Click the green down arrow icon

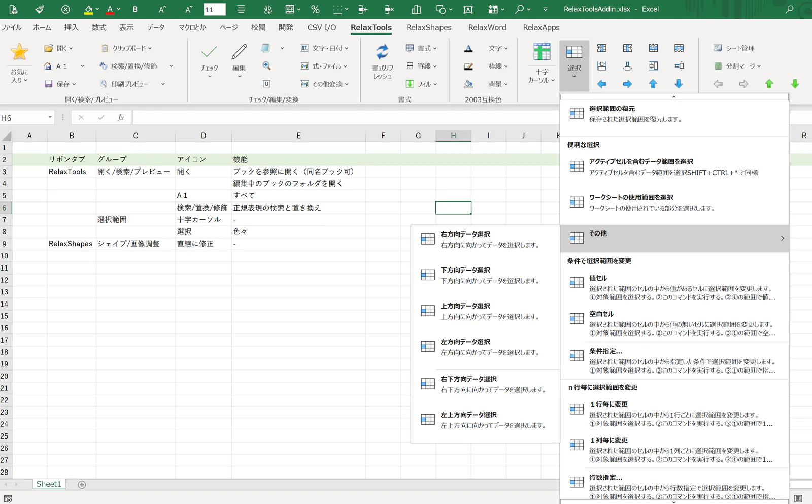pyautogui.click(x=795, y=84)
